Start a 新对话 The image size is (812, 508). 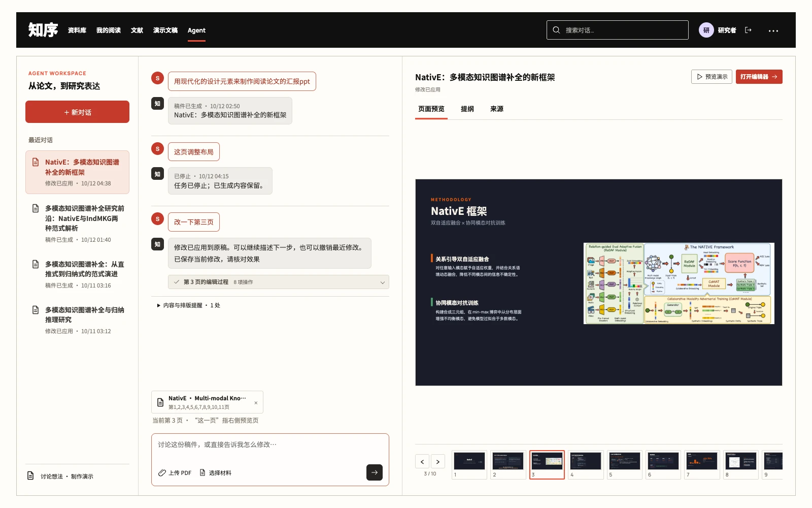(77, 112)
